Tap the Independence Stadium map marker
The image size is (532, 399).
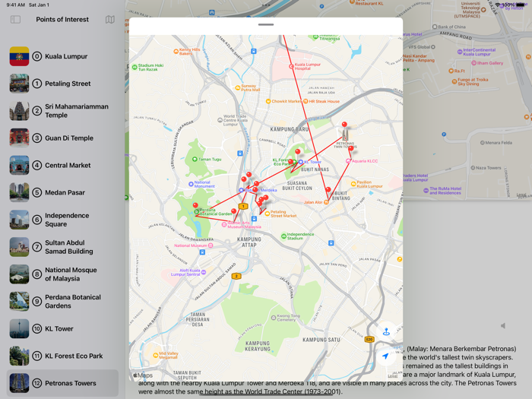284,236
